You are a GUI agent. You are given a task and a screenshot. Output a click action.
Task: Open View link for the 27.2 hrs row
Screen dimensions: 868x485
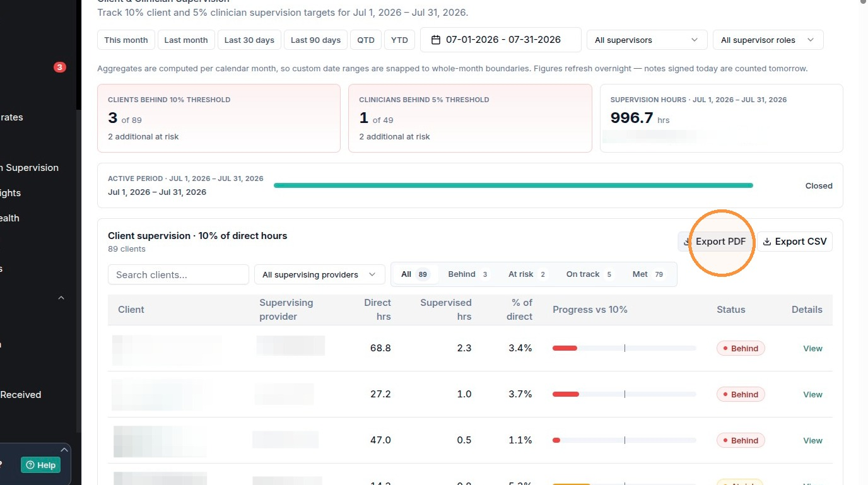812,394
